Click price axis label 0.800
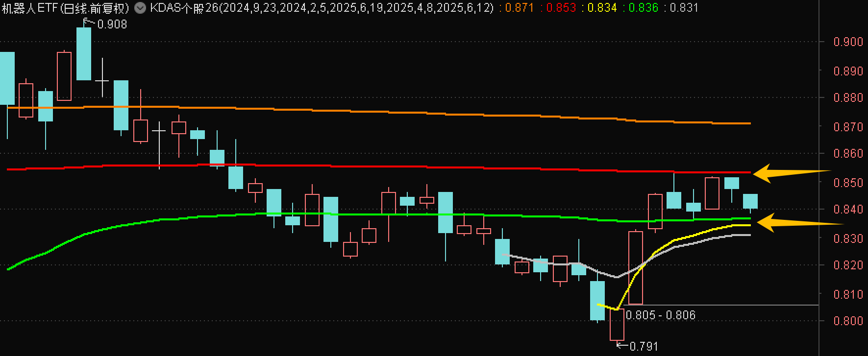The height and width of the screenshot is (356, 868). pyautogui.click(x=848, y=321)
